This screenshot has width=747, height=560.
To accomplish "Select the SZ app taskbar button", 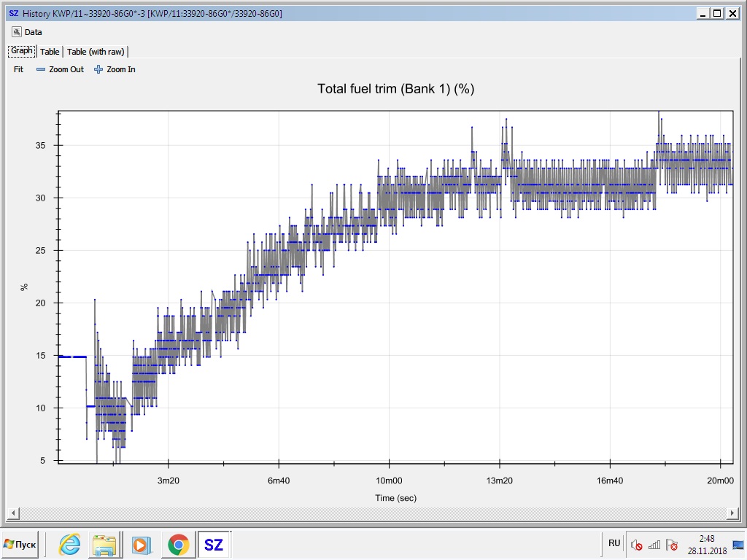I will tap(214, 545).
